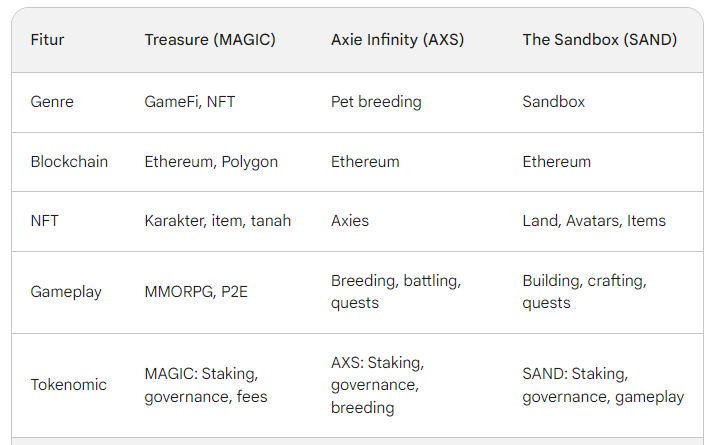Select the Karakter, item, tanah cell
Image resolution: width=715 pixels, height=445 pixels.
[x=218, y=221]
